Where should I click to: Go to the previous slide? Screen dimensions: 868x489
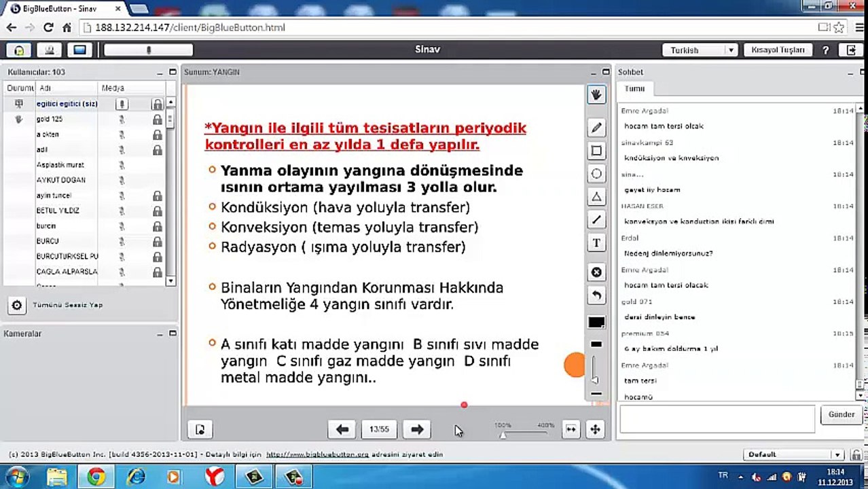coord(342,429)
